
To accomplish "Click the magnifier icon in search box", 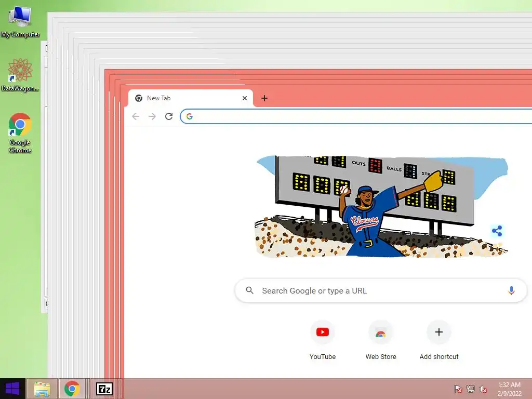I will click(250, 290).
